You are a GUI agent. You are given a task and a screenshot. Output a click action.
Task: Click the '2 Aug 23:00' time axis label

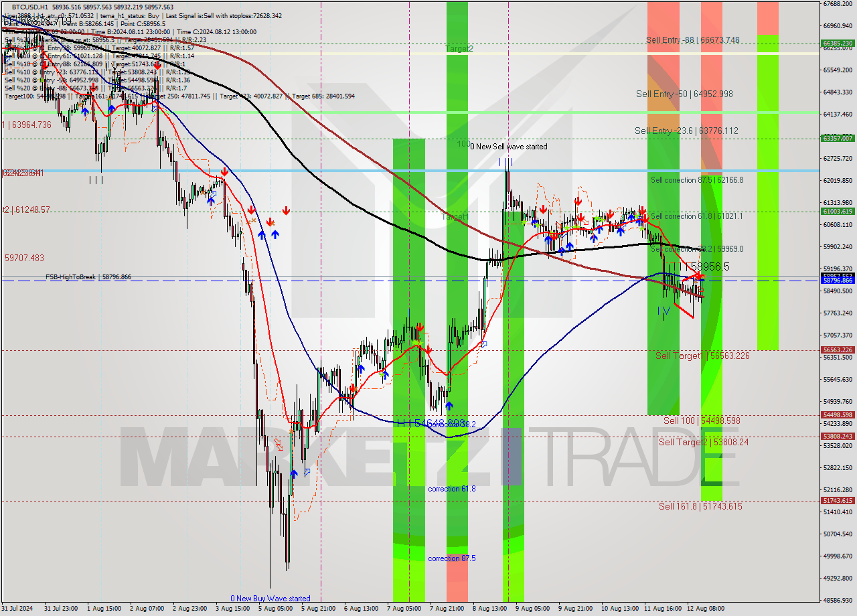point(189,609)
